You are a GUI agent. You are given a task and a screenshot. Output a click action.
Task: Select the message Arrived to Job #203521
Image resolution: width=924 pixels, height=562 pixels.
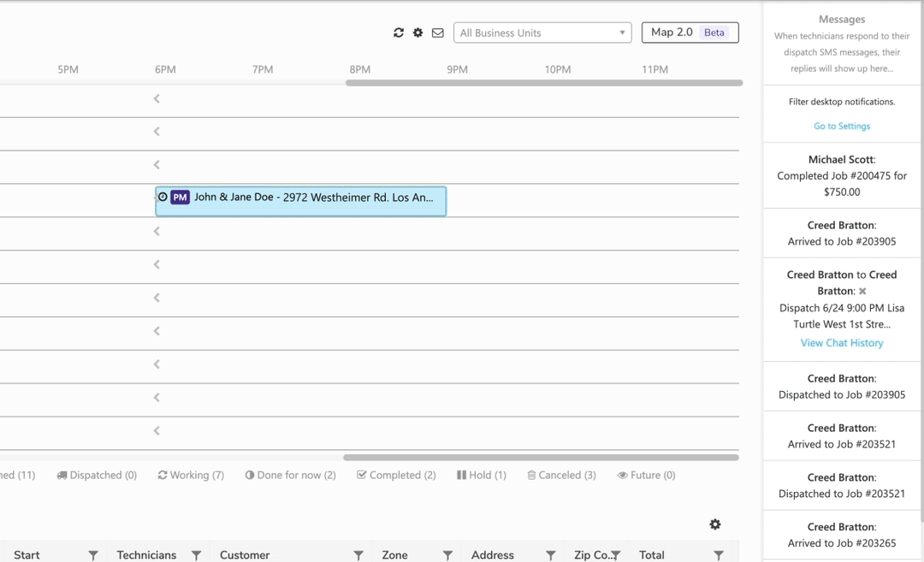842,436
